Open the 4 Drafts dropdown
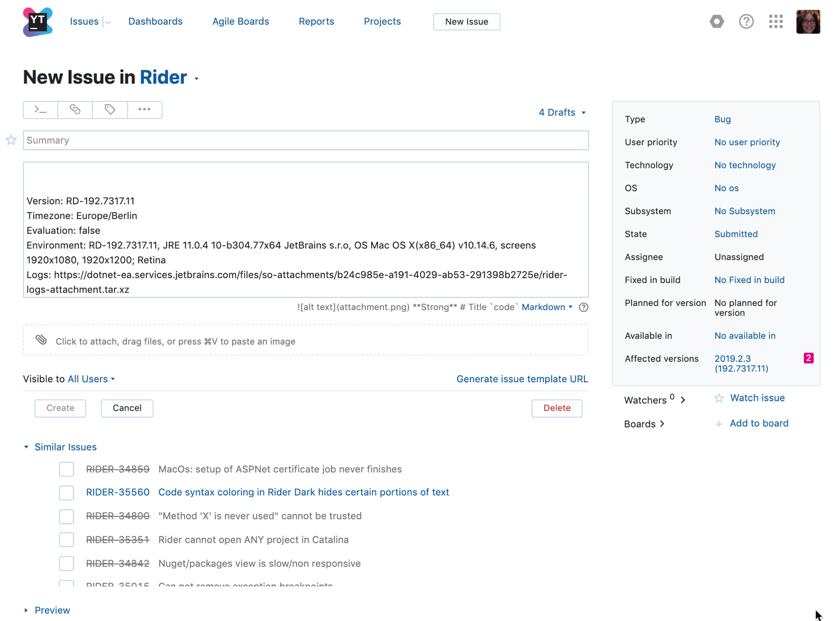The height and width of the screenshot is (621, 840). (x=562, y=112)
